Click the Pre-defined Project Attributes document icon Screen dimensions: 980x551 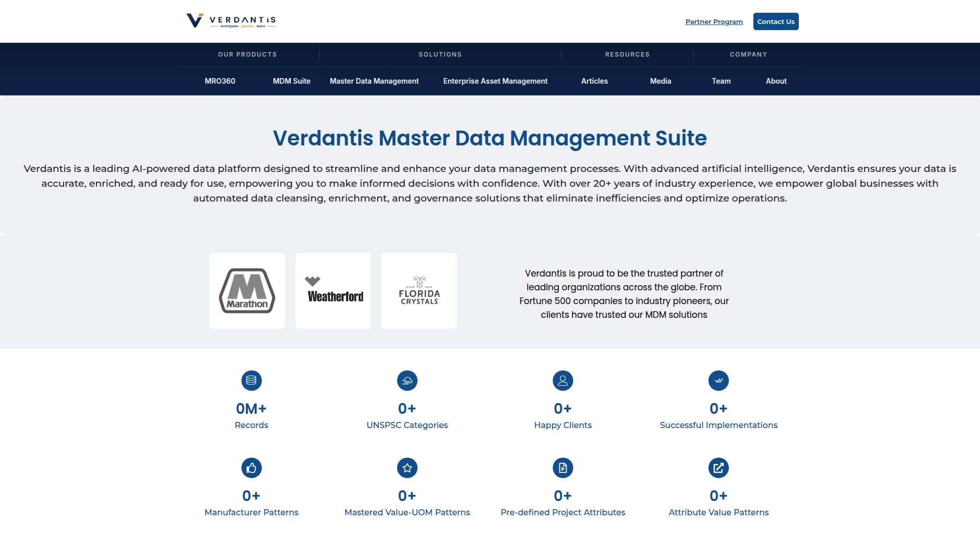click(563, 468)
